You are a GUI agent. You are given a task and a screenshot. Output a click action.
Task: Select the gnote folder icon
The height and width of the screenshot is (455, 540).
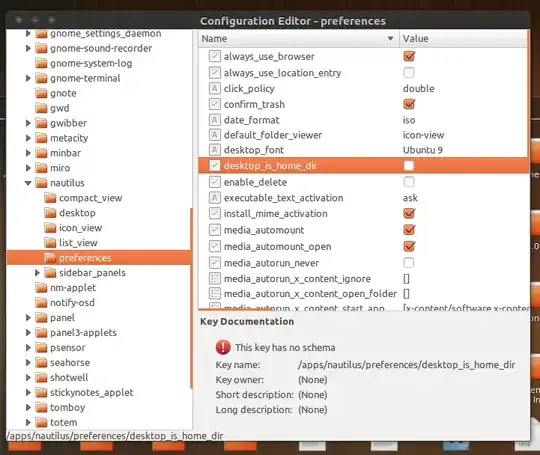[41, 93]
